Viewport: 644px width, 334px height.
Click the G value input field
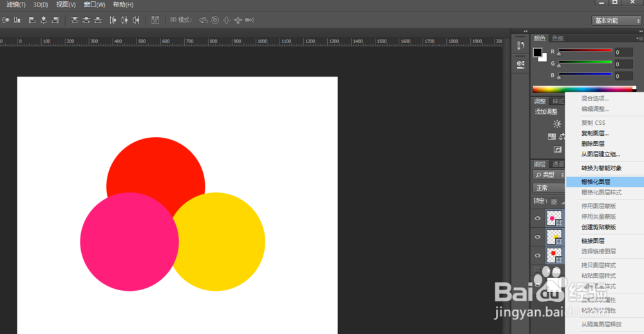point(624,64)
